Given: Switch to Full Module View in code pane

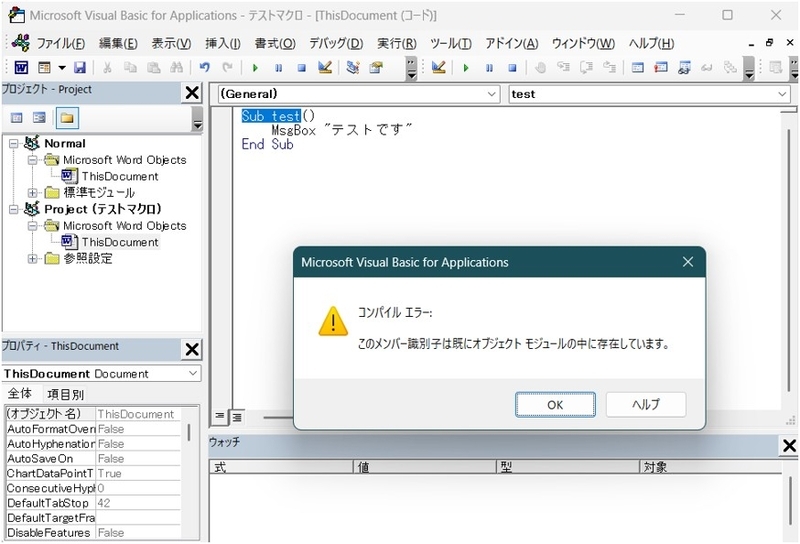Looking at the screenshot, I should pyautogui.click(x=237, y=417).
